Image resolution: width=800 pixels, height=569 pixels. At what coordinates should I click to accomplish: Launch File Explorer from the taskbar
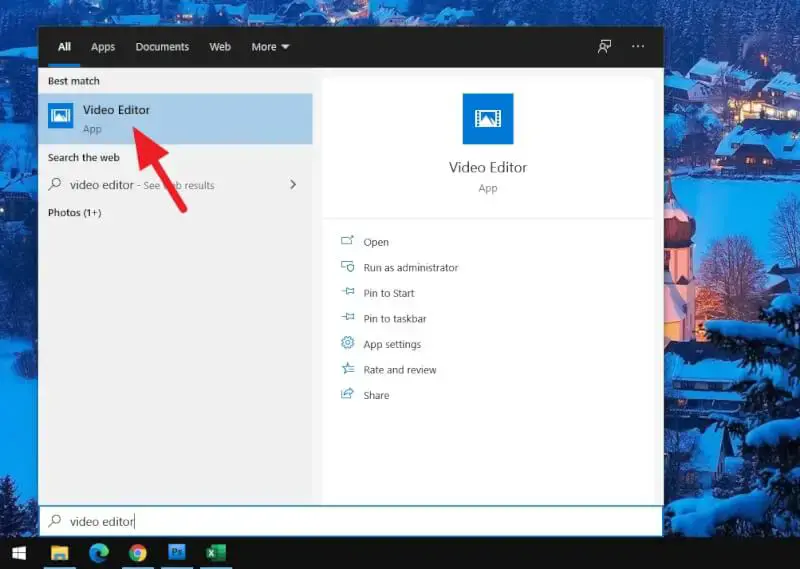60,553
